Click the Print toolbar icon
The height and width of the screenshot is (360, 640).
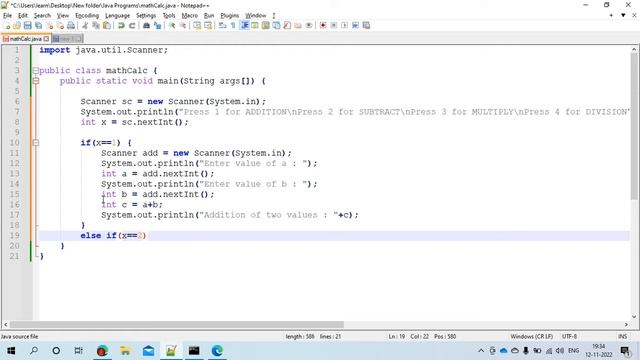pyautogui.click(x=71, y=25)
